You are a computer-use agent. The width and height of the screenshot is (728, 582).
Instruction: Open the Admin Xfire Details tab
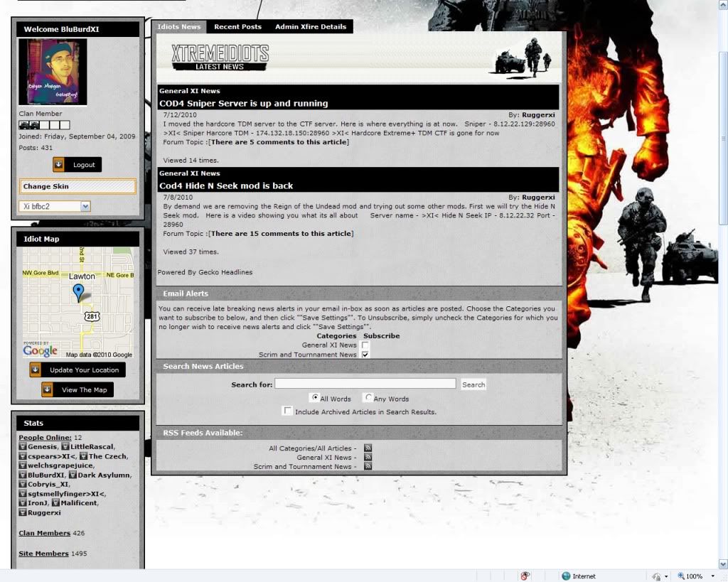(311, 27)
